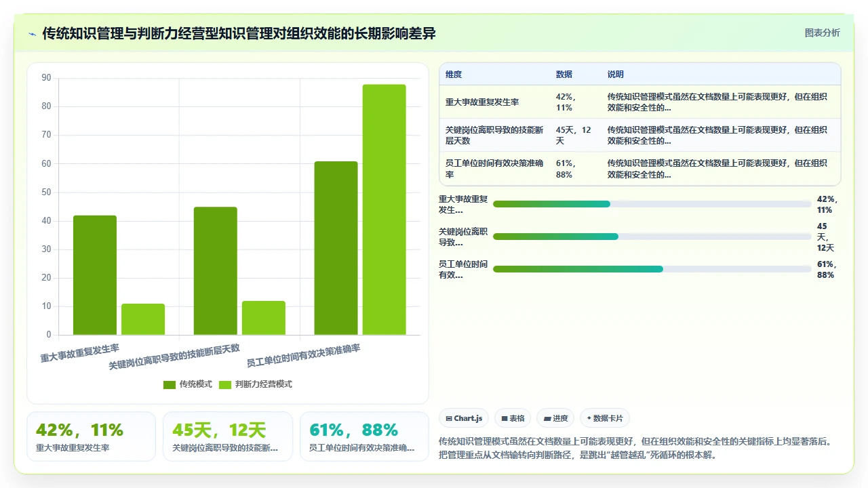Click the 重大事故重复发生 progress bar
This screenshot has height=488, width=868.
[652, 204]
